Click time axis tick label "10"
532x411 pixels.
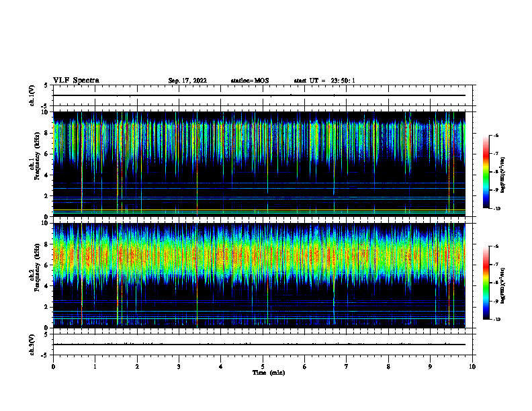point(472,367)
